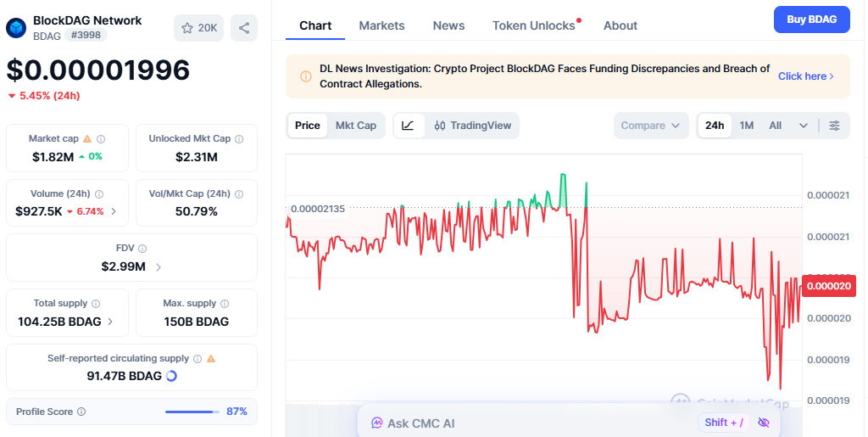Open the Token Unlocks tab
The height and width of the screenshot is (437, 868).
point(534,25)
